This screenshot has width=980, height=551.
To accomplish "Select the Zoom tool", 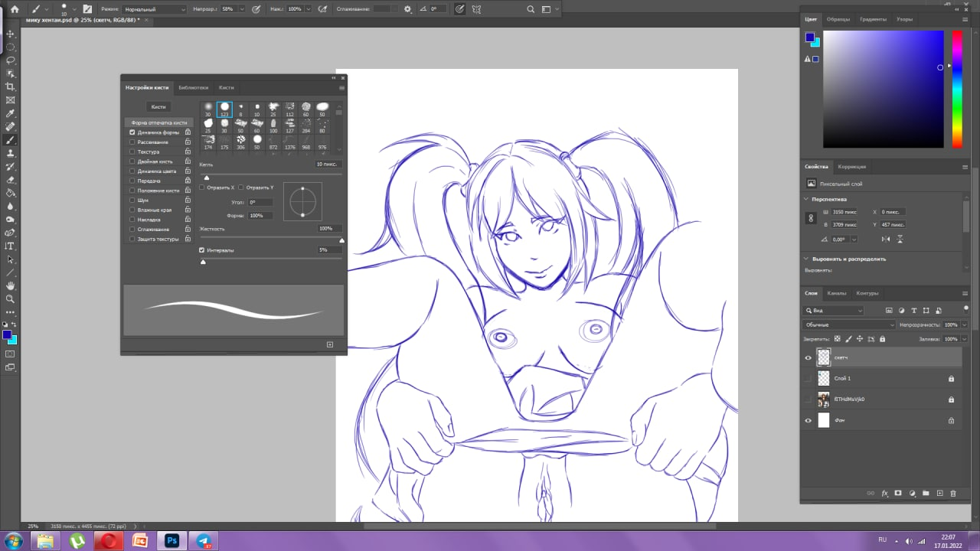I will pos(10,298).
